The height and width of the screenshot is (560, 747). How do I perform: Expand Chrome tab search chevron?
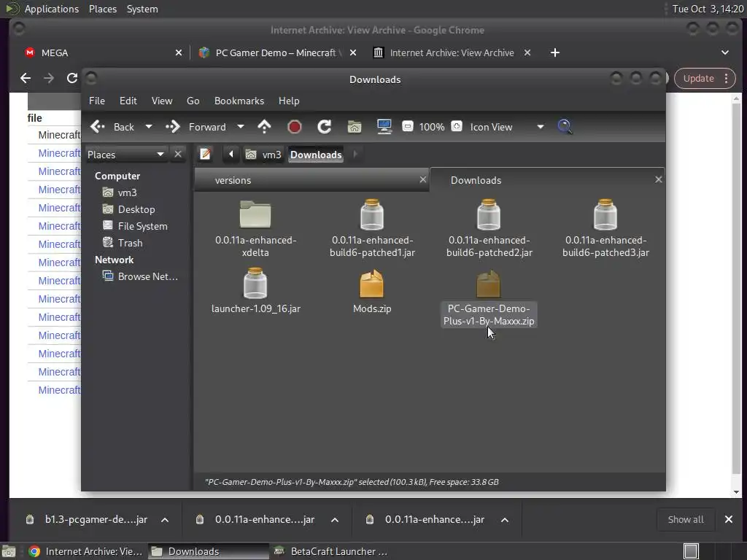(725, 52)
